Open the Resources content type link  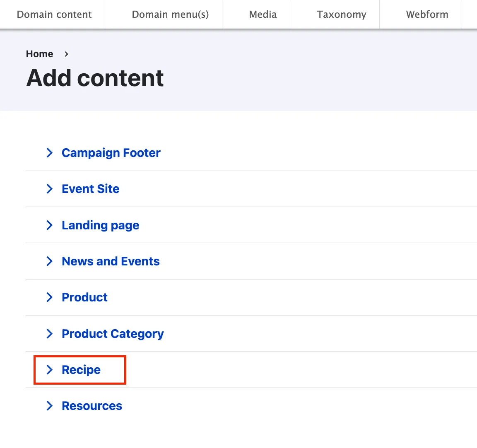coord(92,406)
